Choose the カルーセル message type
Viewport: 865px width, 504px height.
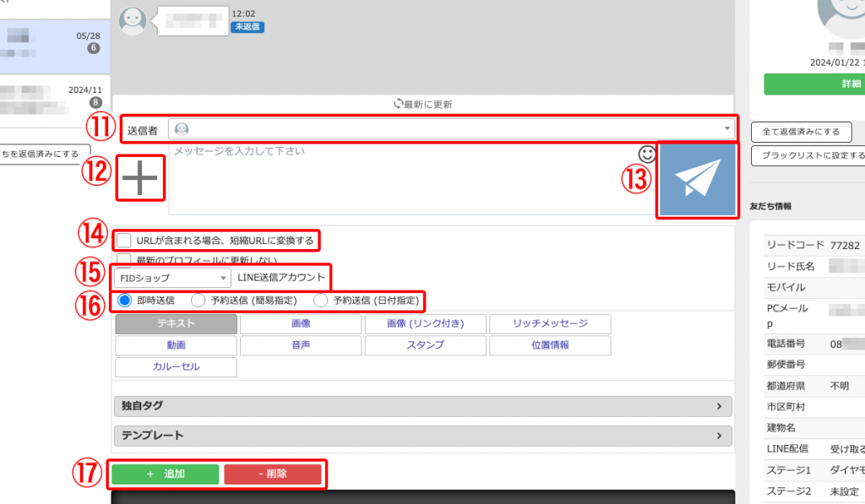pyautogui.click(x=176, y=367)
